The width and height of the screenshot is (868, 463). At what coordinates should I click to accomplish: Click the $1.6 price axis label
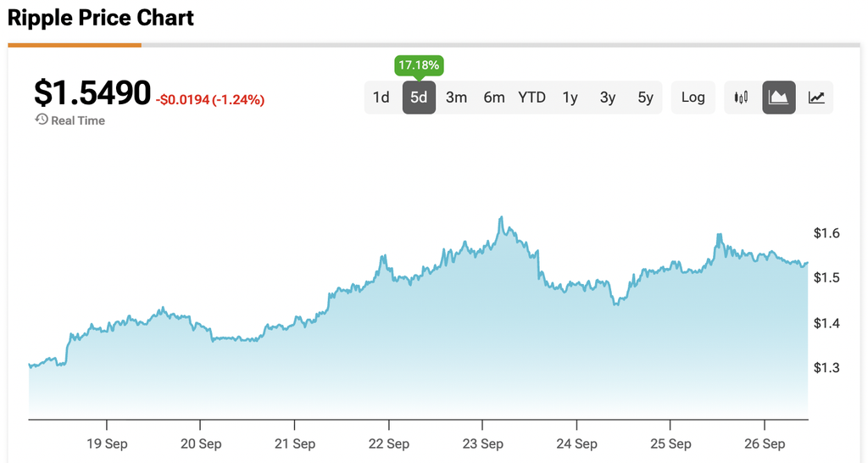(x=826, y=233)
